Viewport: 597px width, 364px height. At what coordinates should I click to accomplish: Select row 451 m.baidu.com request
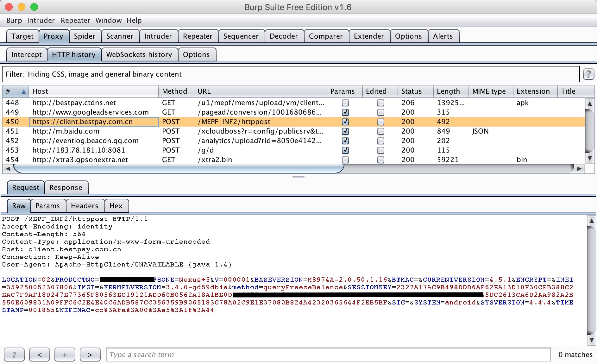click(294, 131)
